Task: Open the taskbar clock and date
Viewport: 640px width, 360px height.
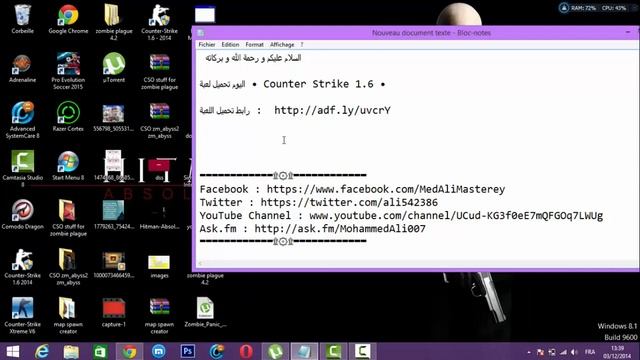Action: 617,352
